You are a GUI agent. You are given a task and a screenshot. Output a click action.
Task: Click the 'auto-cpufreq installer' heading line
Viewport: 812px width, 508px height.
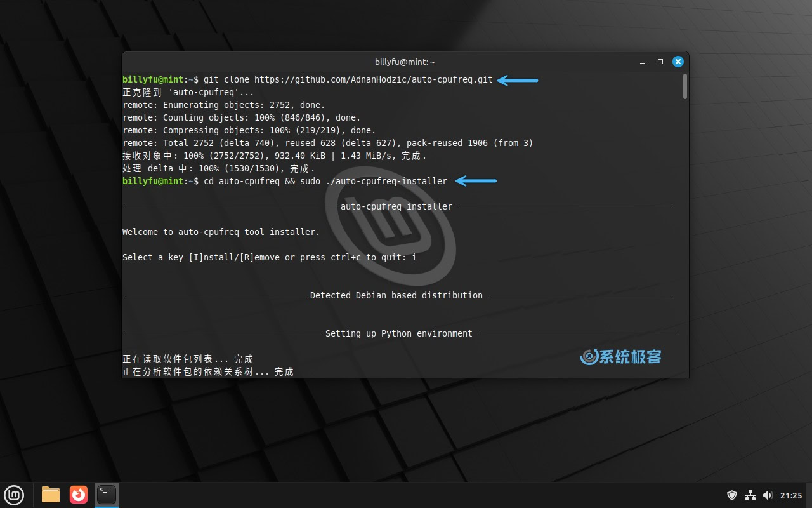point(396,206)
